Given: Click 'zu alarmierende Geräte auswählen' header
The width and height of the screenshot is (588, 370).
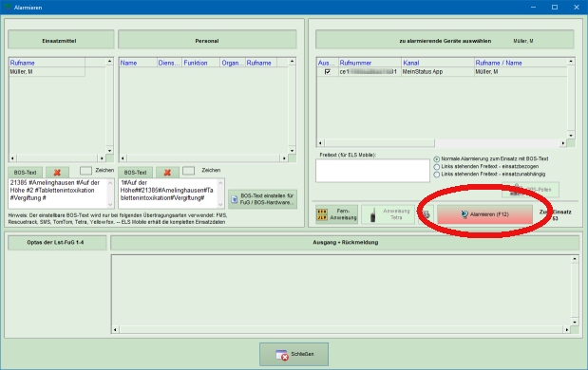Looking at the screenshot, I should pyautogui.click(x=445, y=39).
